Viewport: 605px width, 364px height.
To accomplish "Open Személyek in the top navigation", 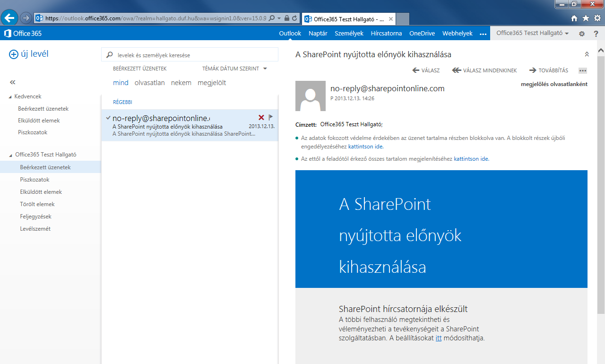I will pos(349,33).
